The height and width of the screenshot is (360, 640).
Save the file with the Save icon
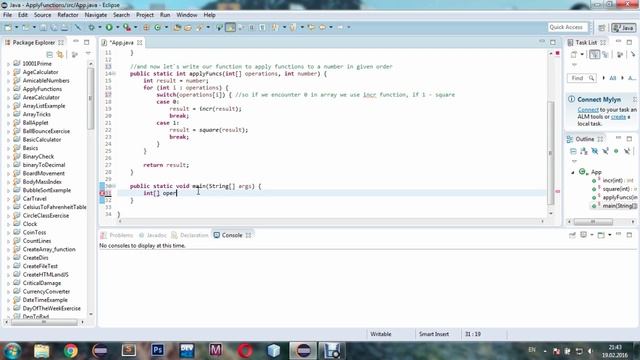point(43,27)
